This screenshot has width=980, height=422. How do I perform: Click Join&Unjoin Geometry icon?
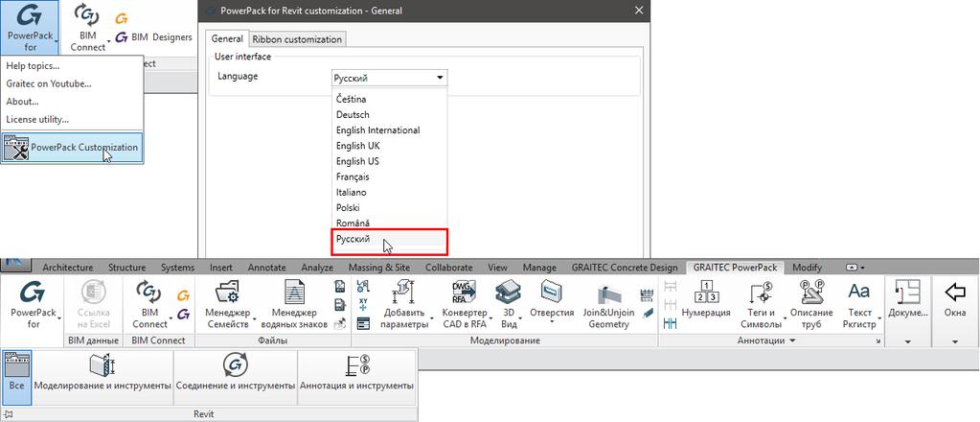610,293
